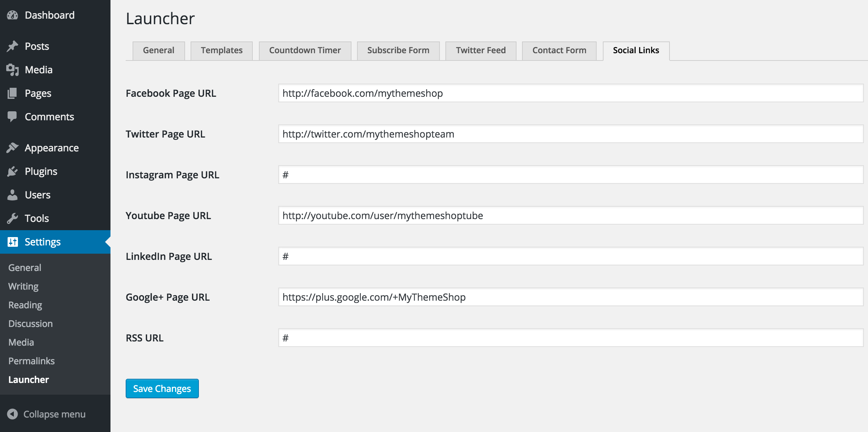Viewport: 868px width, 432px height.
Task: Click the Youtube Page URL field
Action: pyautogui.click(x=571, y=215)
